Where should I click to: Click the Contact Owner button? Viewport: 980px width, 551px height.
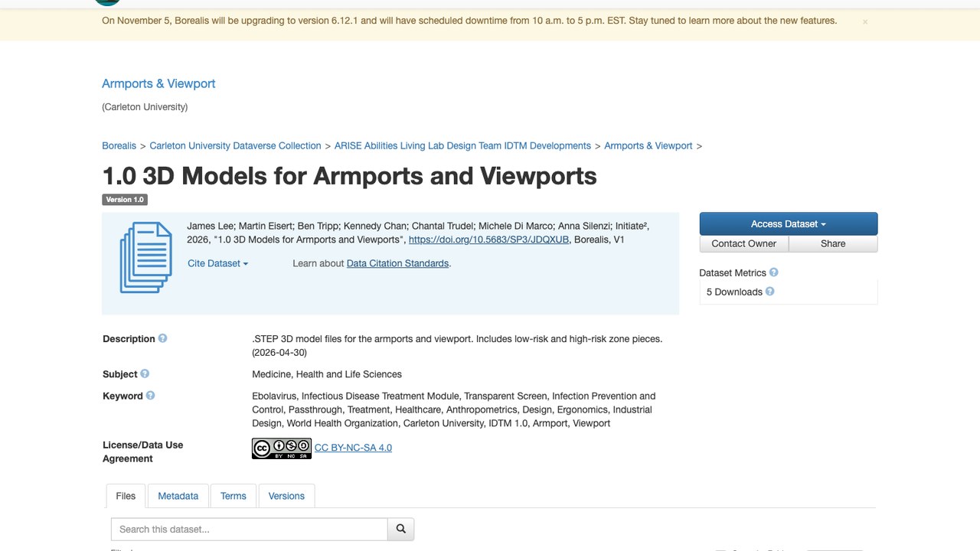743,243
